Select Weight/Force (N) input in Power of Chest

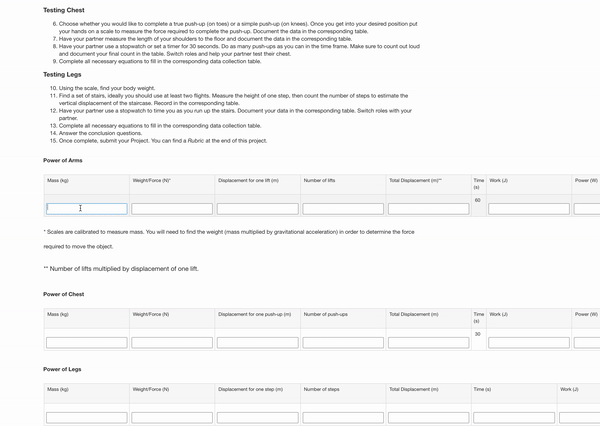172,343
